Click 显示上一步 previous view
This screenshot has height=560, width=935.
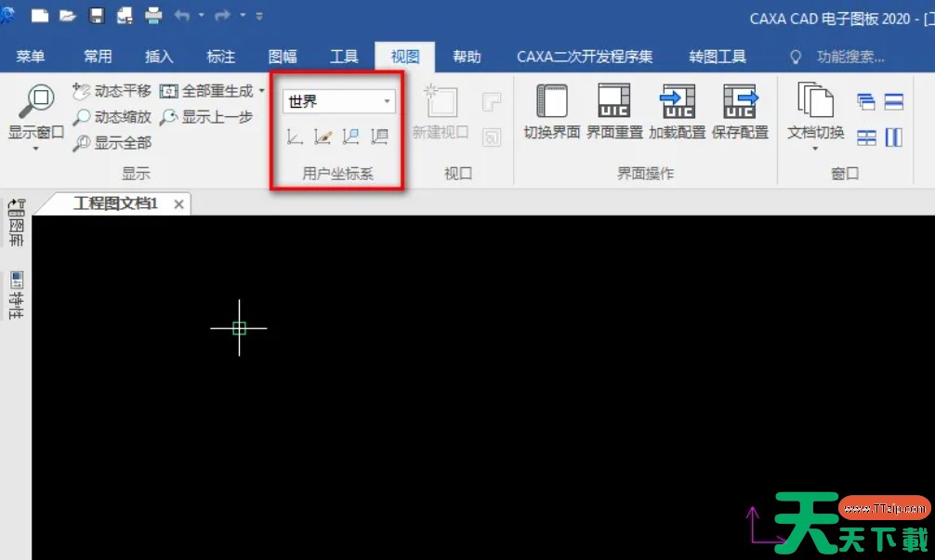[x=205, y=117]
